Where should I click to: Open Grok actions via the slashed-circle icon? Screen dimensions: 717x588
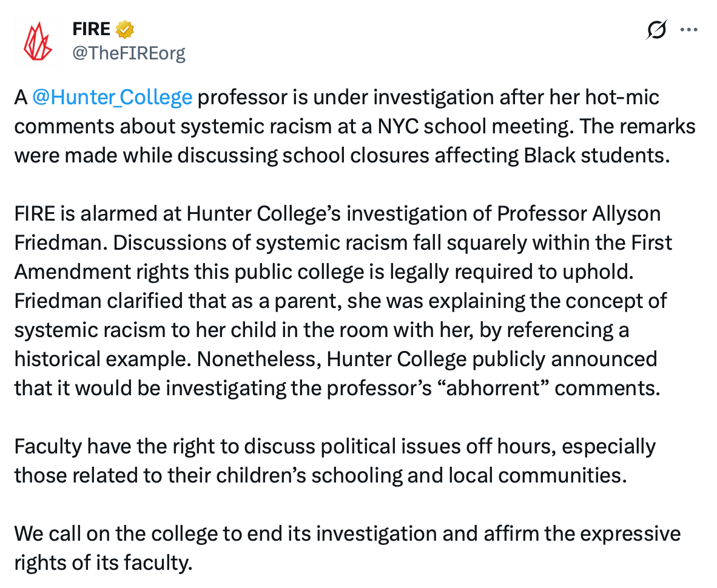point(657,30)
